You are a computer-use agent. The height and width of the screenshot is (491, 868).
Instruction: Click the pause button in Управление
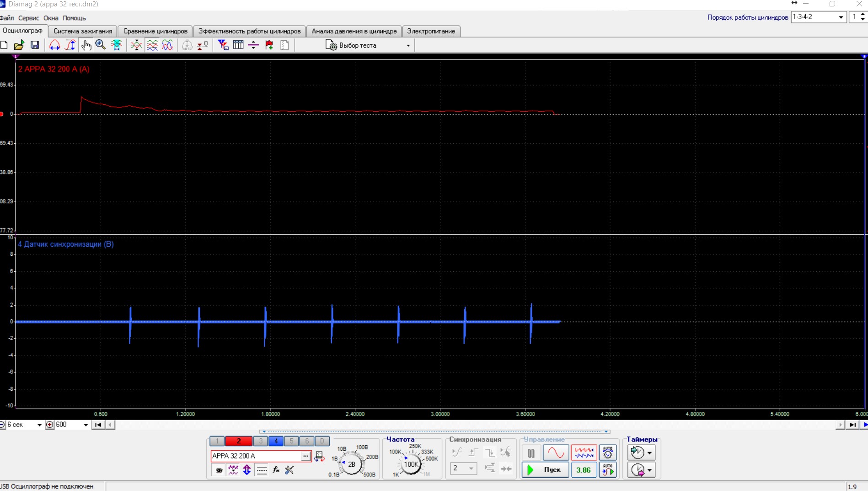531,453
